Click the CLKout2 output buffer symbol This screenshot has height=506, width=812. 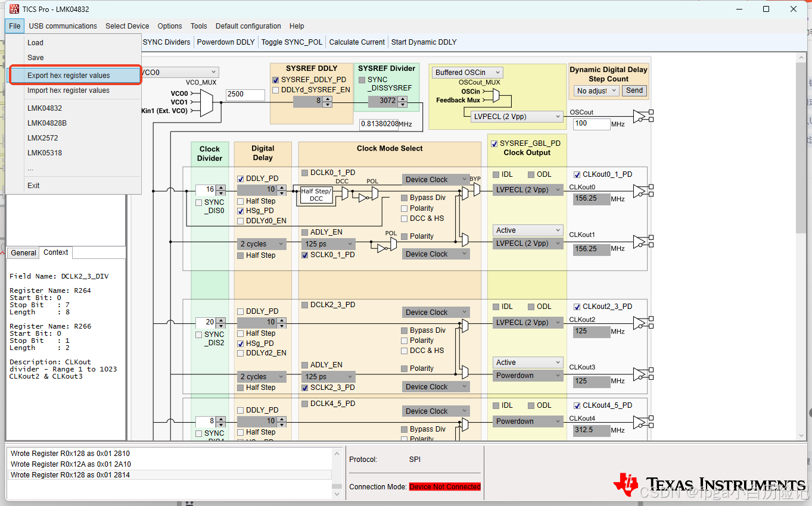(x=643, y=323)
